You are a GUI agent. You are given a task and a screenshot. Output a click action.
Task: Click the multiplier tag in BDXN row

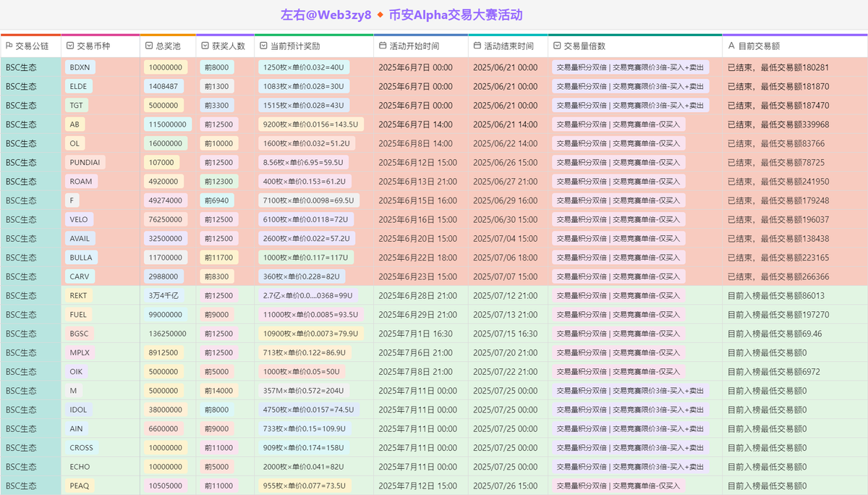point(631,67)
